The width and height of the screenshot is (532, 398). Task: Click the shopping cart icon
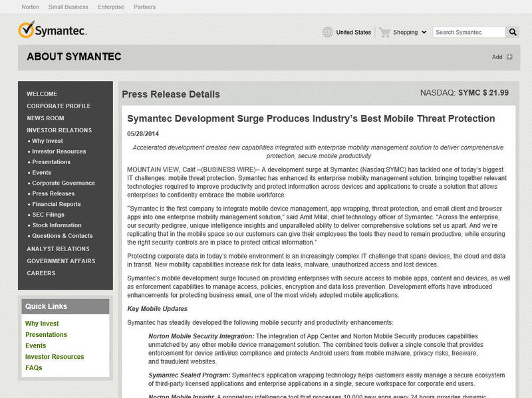384,32
